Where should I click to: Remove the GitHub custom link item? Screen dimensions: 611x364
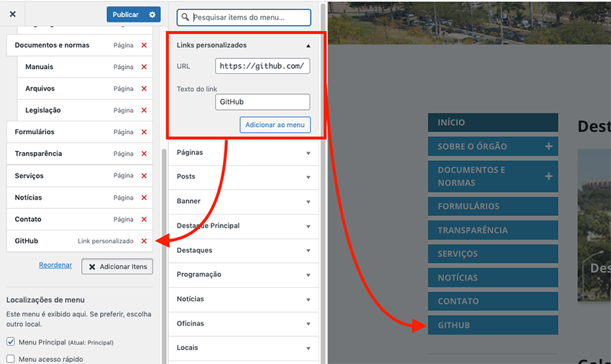pos(144,241)
